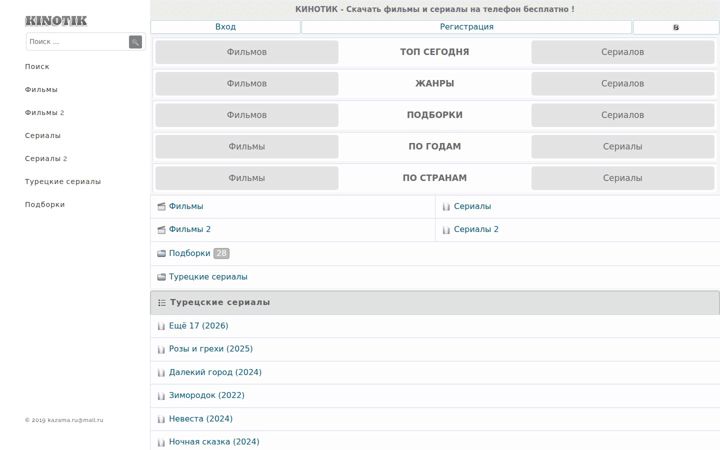
Task: Open the series Ночная сказка (2024)
Action: [x=214, y=442]
